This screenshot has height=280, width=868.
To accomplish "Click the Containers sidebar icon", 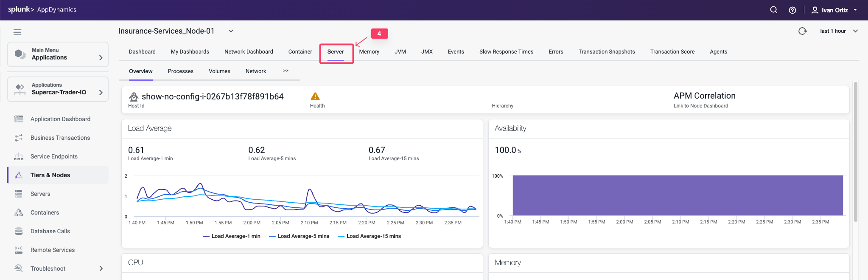I will click(x=19, y=212).
